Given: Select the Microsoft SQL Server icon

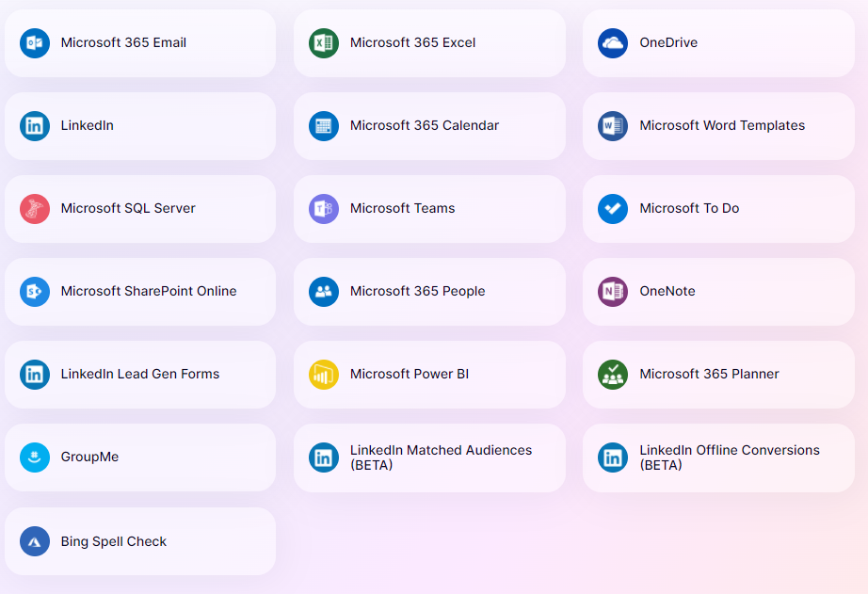Looking at the screenshot, I should click(34, 208).
